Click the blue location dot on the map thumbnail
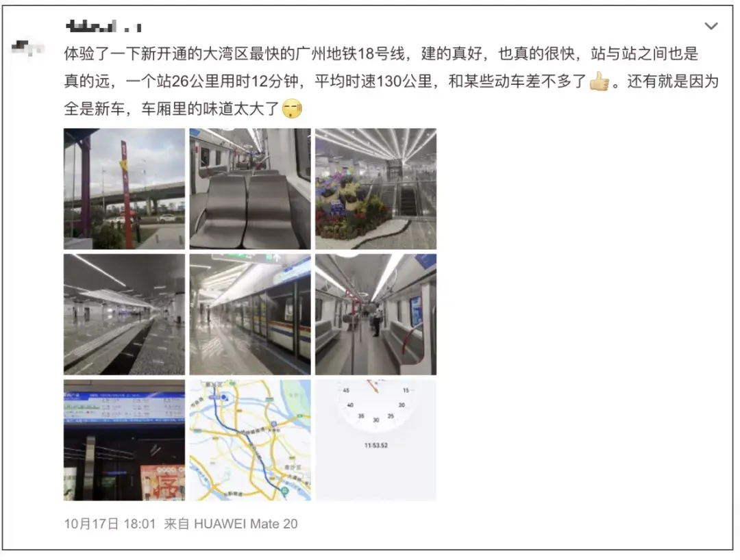 tap(225, 398)
